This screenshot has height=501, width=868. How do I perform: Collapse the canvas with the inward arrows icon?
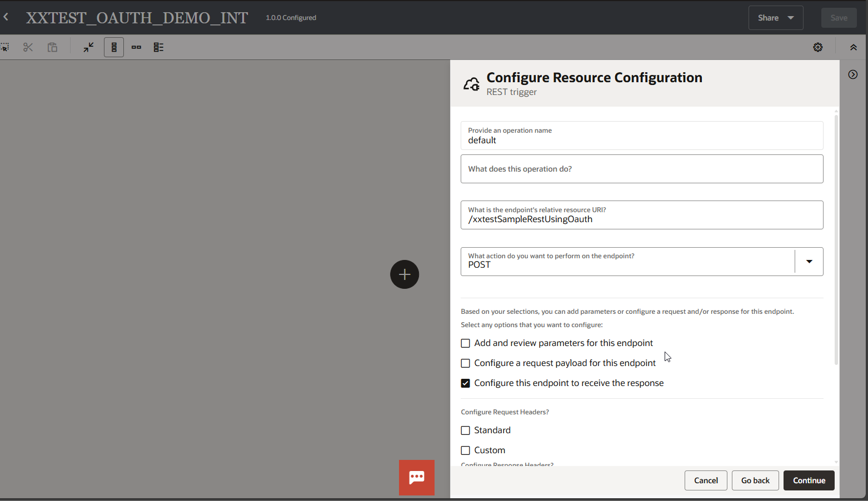88,47
